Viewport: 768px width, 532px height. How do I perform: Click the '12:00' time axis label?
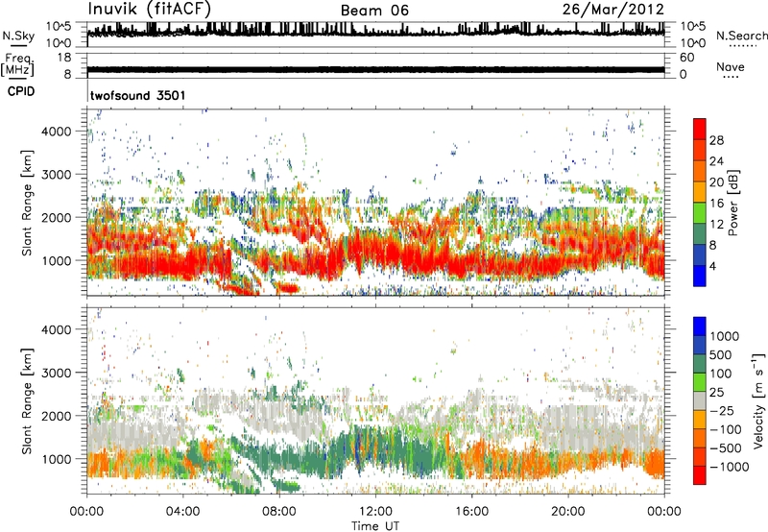(x=375, y=512)
